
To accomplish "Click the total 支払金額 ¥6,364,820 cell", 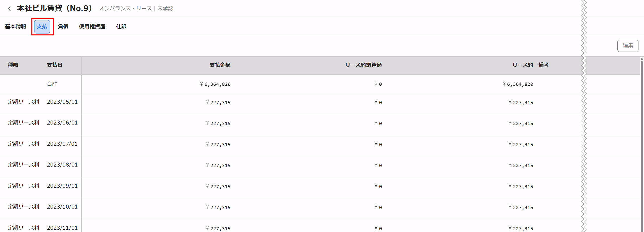I will pos(215,84).
